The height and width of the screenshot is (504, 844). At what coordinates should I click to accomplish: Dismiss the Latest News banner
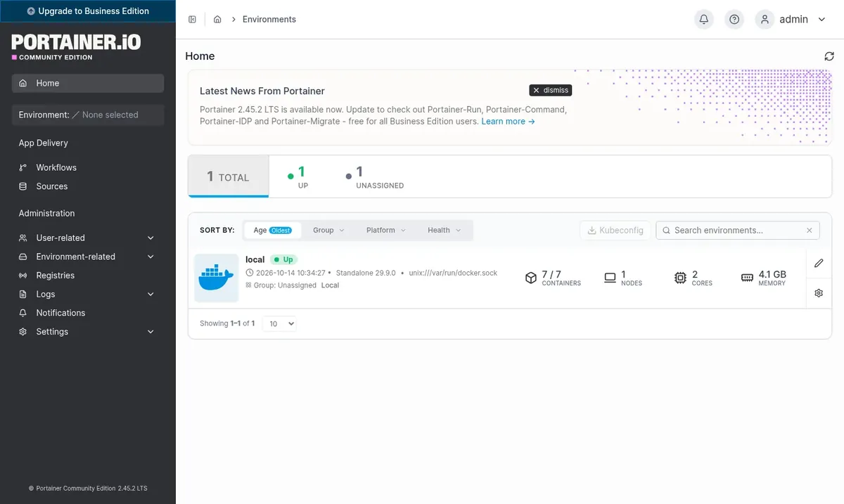click(550, 90)
